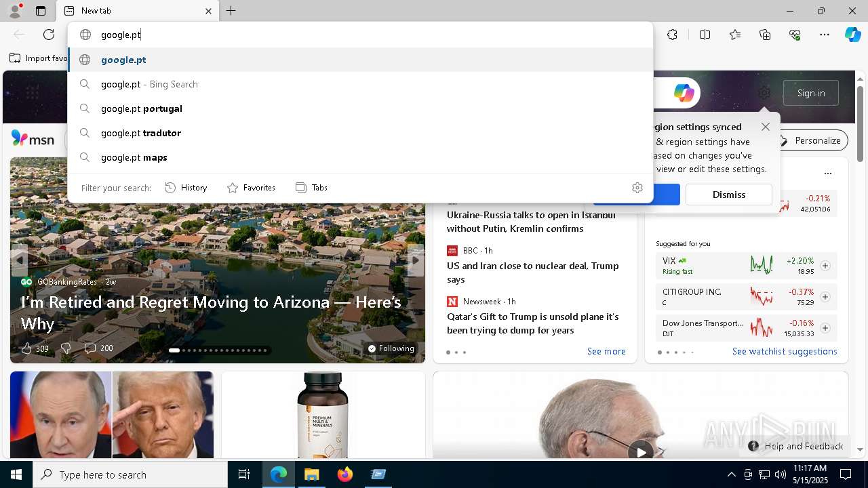Image resolution: width=868 pixels, height=488 pixels.
Task: Open Task View on taskbar
Action: pyautogui.click(x=244, y=474)
